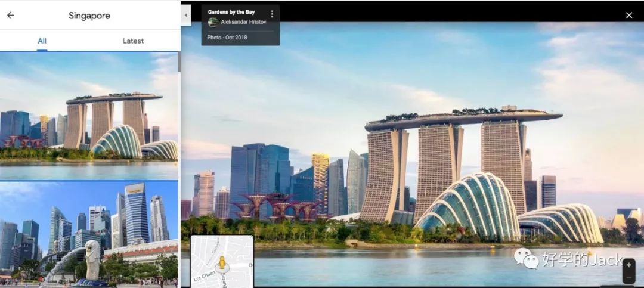Click the mini map preview
The height and width of the screenshot is (288, 644).
pos(222,261)
